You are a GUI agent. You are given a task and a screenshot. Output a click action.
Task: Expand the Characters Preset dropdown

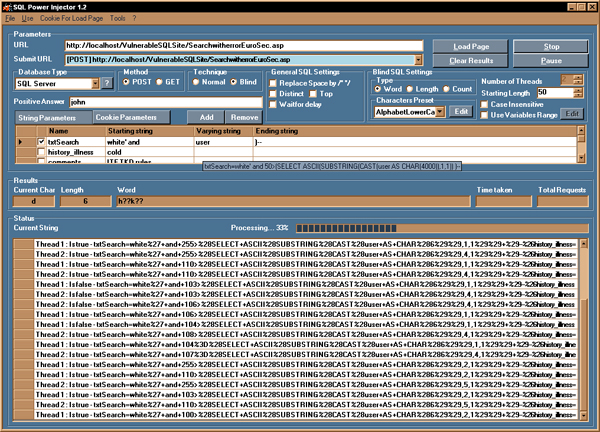click(x=440, y=112)
